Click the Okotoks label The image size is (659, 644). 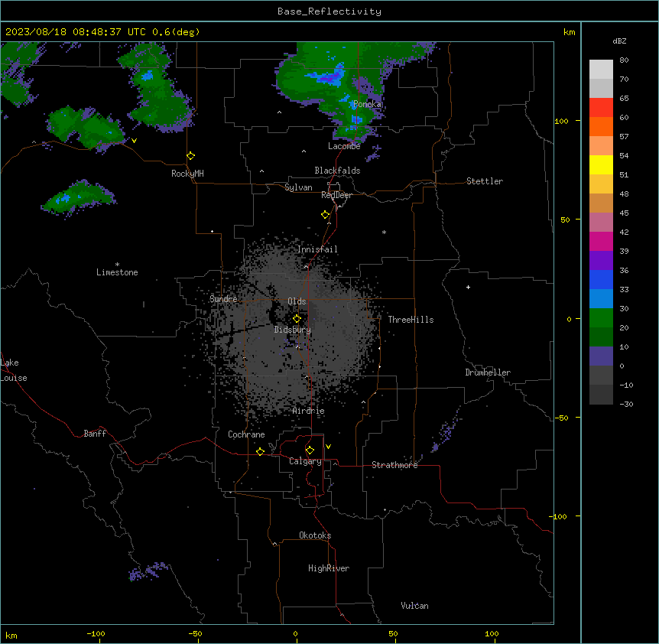(315, 535)
